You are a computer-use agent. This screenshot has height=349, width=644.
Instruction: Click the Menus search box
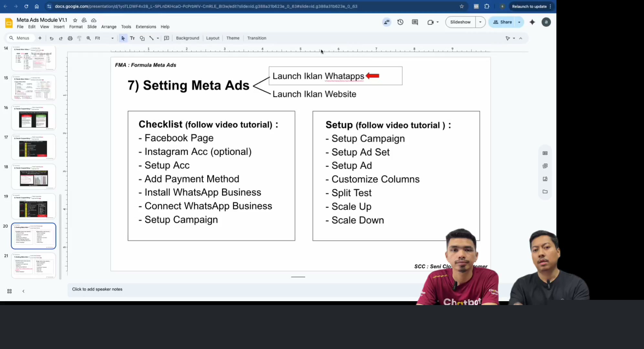[20, 38]
